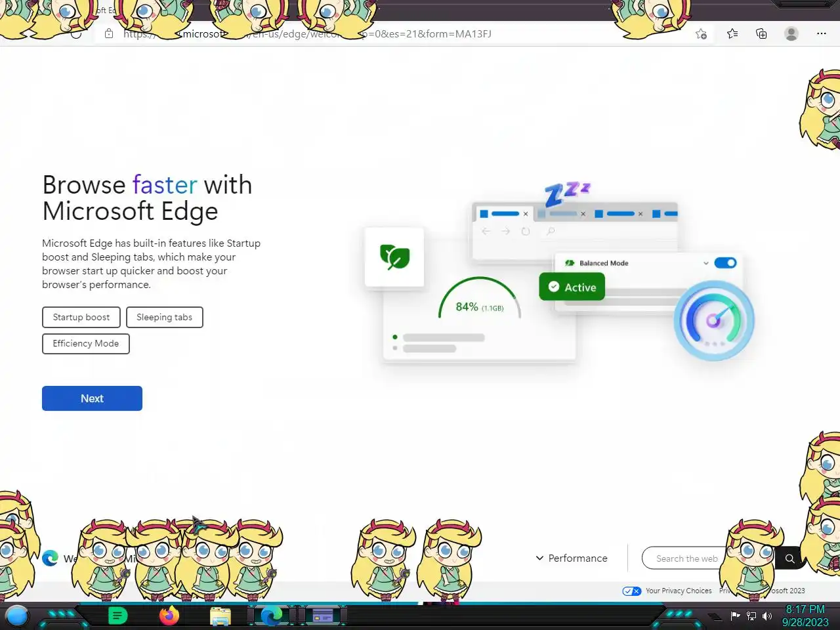Click the address bar URL text
This screenshot has height=630, width=840.
[307, 33]
